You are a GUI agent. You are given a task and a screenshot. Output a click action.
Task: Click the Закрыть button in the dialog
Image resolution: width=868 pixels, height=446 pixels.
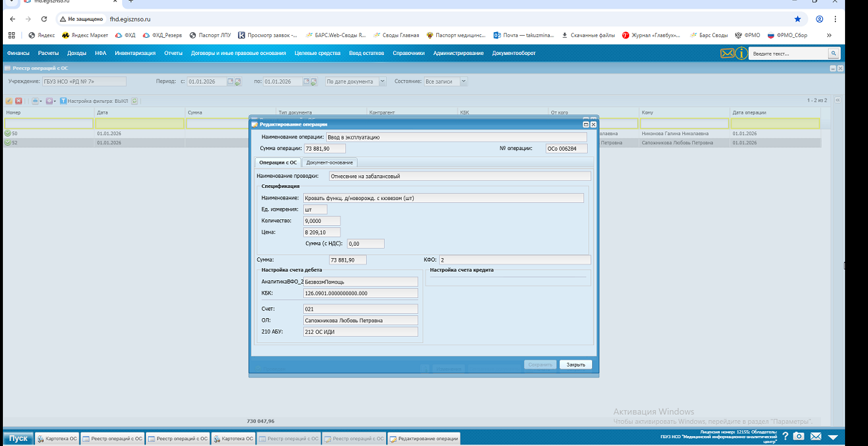click(576, 365)
